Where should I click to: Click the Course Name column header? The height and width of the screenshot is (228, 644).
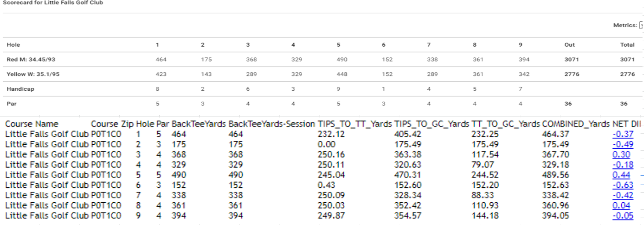tap(32, 123)
